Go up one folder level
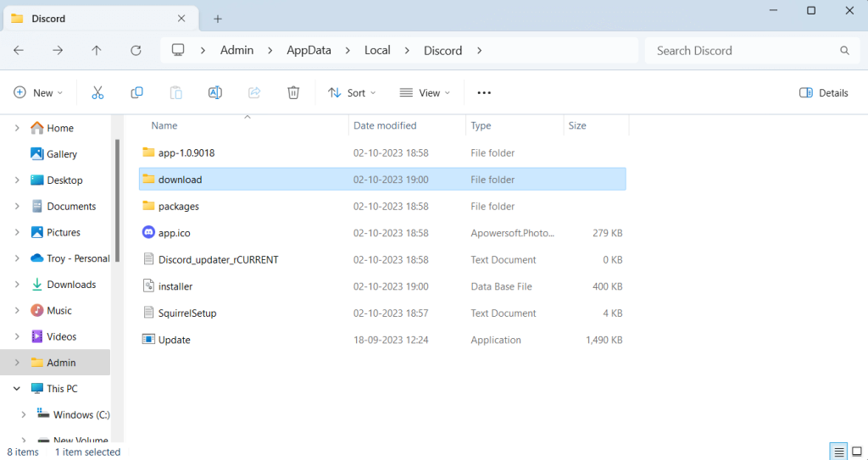The width and height of the screenshot is (868, 460). (x=97, y=50)
